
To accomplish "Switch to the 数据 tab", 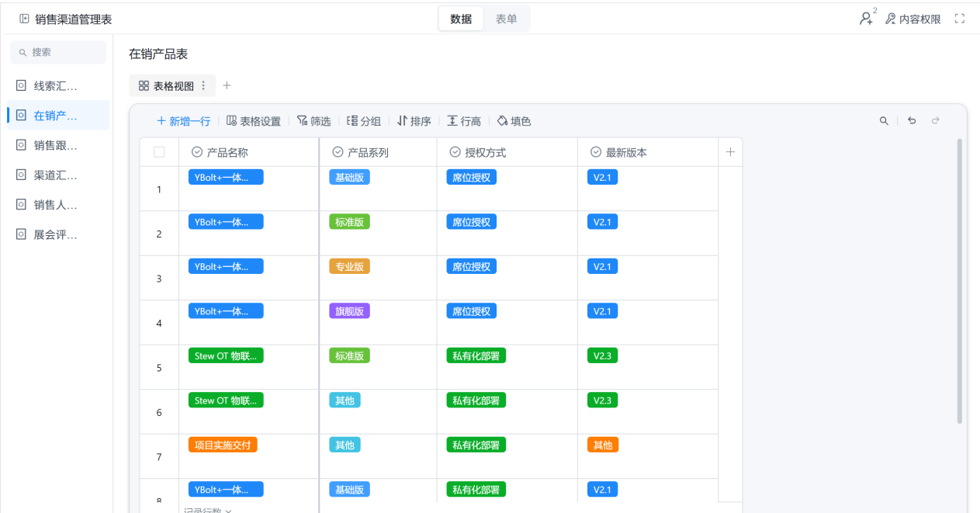I will [461, 19].
